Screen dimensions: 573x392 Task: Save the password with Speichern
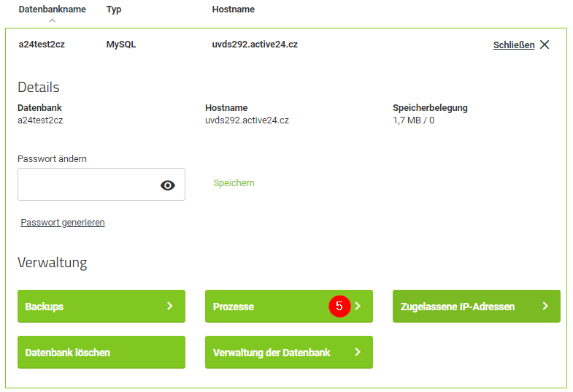(x=234, y=183)
